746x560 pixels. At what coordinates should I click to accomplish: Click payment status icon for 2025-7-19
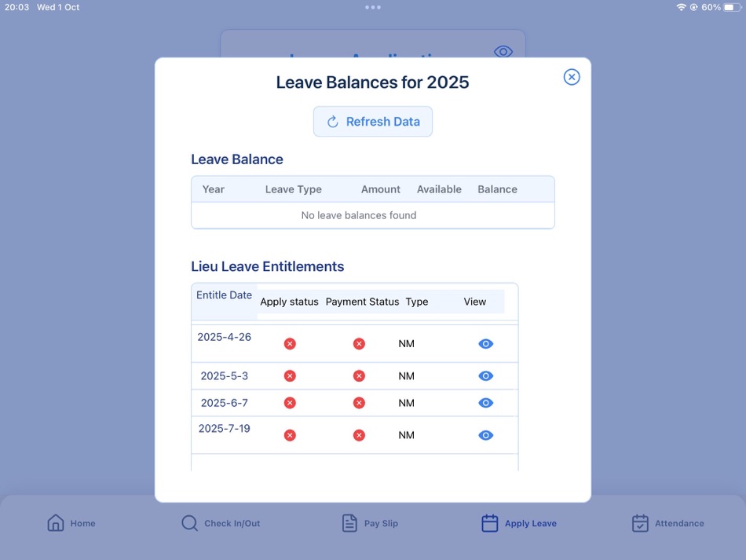359,435
